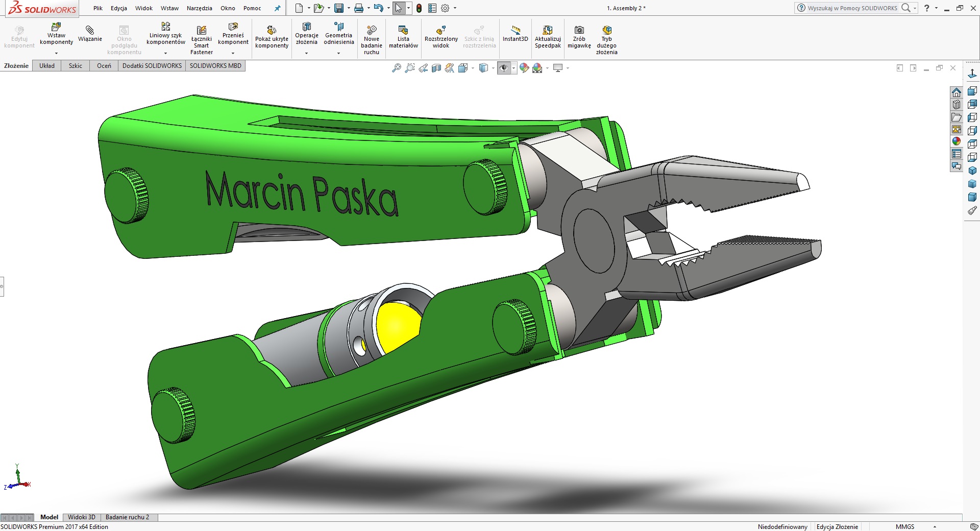Open Custom Properties icon in task pane
The width and height of the screenshot is (980, 531).
click(957, 154)
